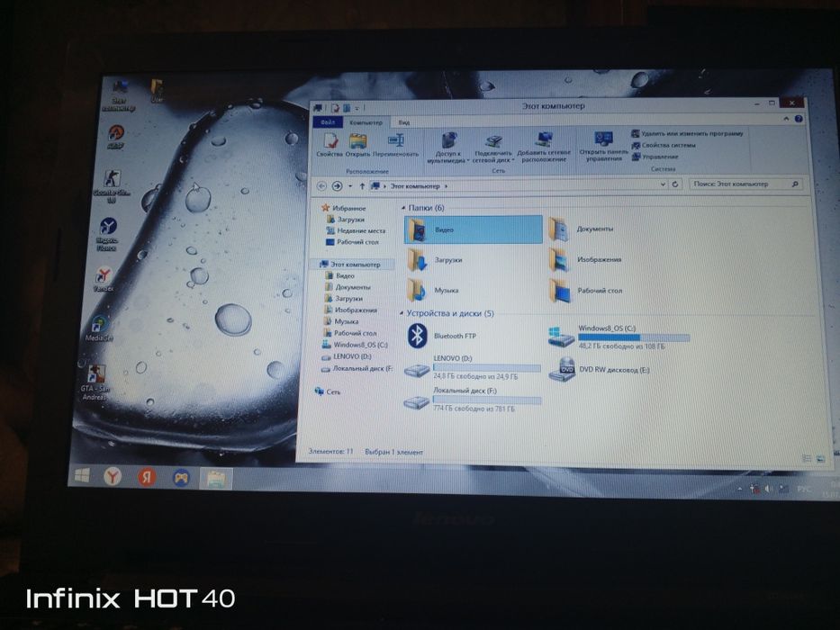
Task: Open Открыть панель управления
Action: click(604, 146)
